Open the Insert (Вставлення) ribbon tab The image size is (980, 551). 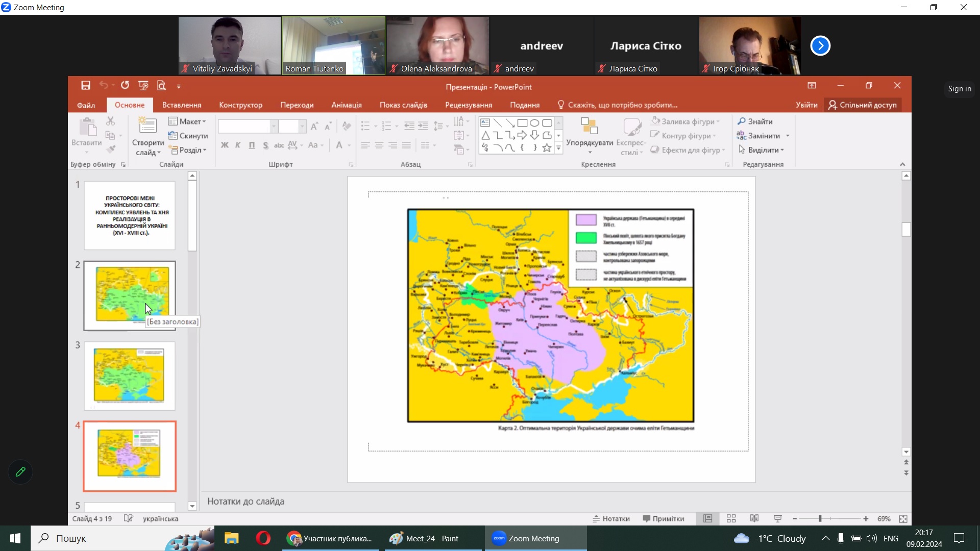pos(182,105)
